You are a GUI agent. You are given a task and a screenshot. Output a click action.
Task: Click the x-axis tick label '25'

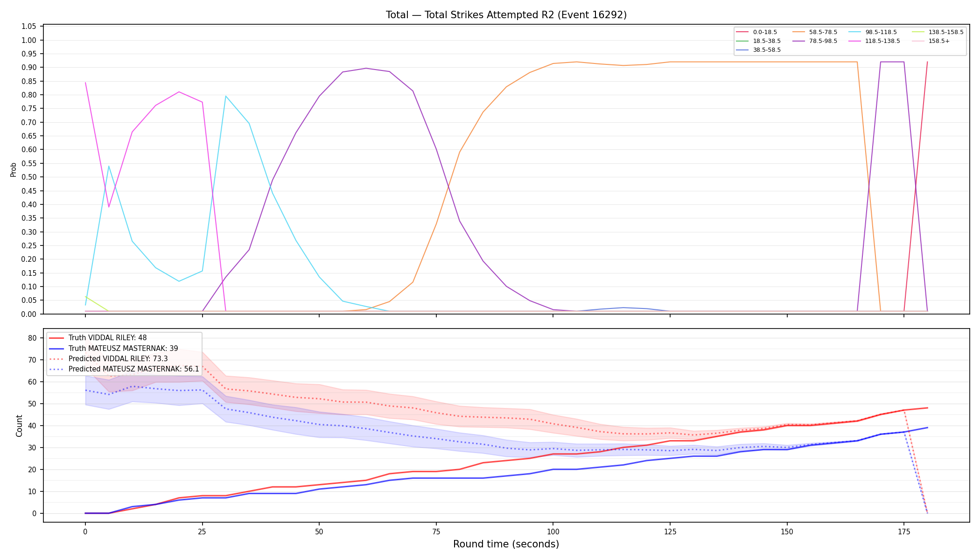202,531
